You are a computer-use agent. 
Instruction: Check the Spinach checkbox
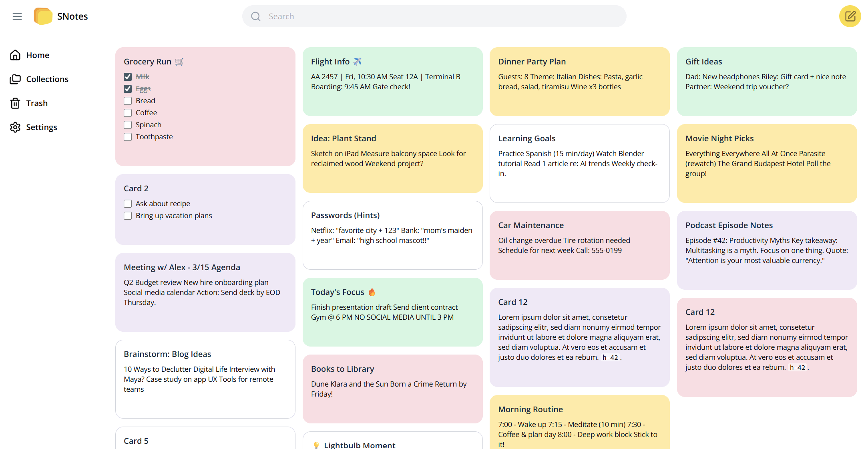click(128, 125)
